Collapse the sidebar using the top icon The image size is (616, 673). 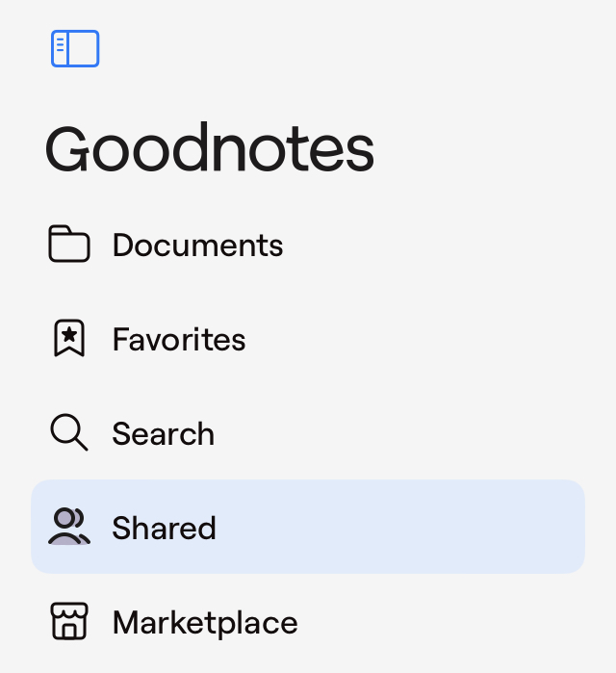[x=75, y=49]
